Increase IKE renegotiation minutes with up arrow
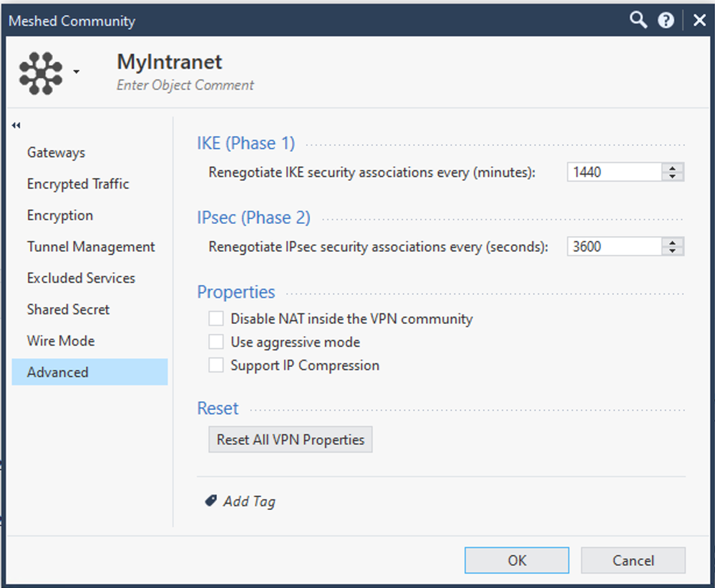This screenshot has height=588, width=715. pos(672,167)
